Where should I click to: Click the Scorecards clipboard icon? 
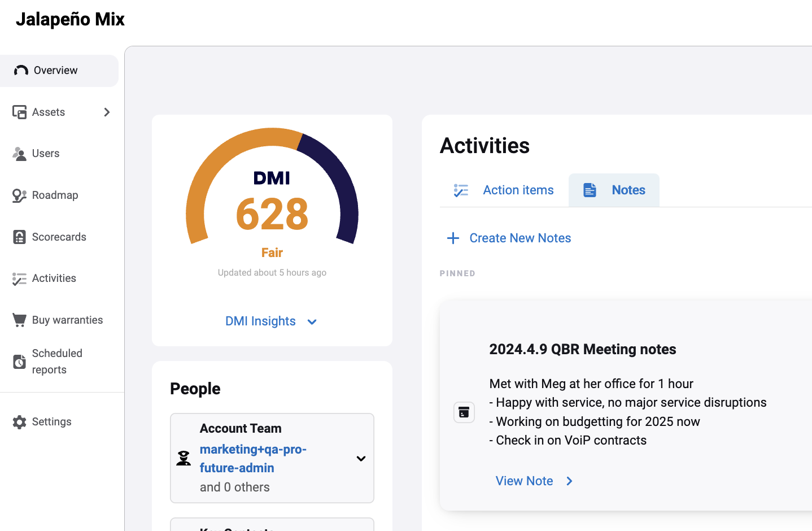point(19,237)
